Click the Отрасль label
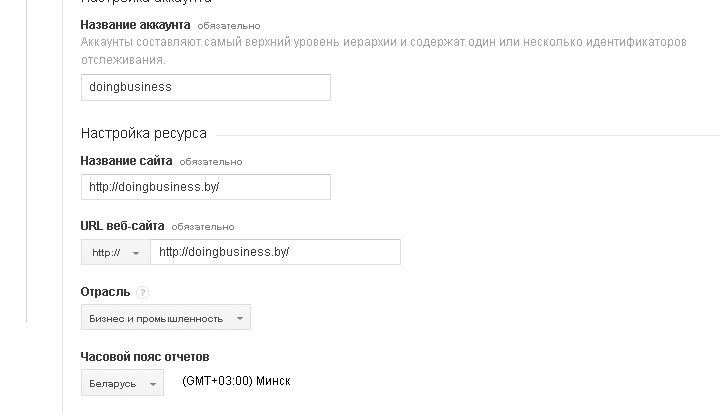 pyautogui.click(x=105, y=292)
